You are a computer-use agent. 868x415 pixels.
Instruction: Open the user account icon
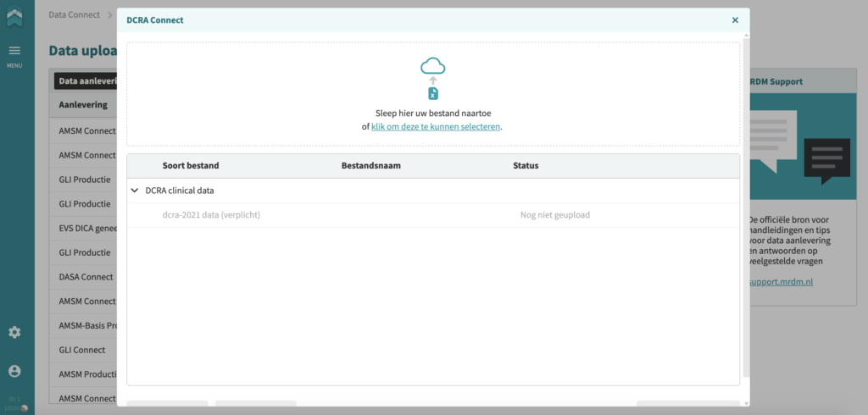[14, 371]
